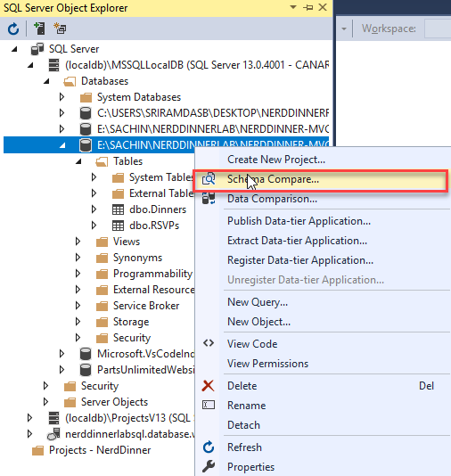Screen dimensions: 451x476
Task: Click the View Code angle-brackets icon
Action: (x=209, y=343)
